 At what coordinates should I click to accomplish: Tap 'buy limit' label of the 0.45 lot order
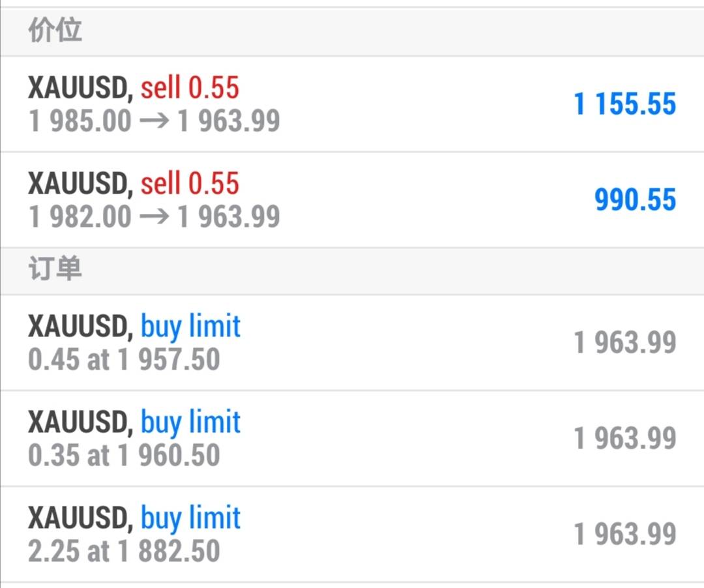click(190, 327)
